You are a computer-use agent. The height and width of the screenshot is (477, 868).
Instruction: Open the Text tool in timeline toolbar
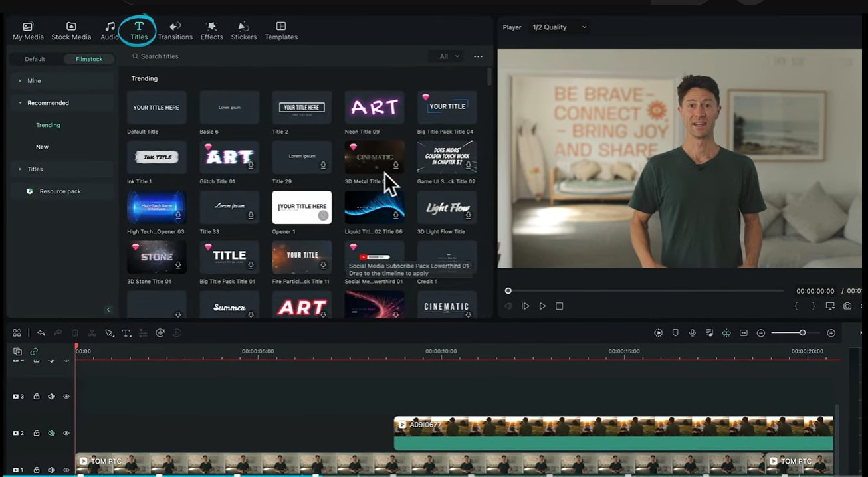126,333
